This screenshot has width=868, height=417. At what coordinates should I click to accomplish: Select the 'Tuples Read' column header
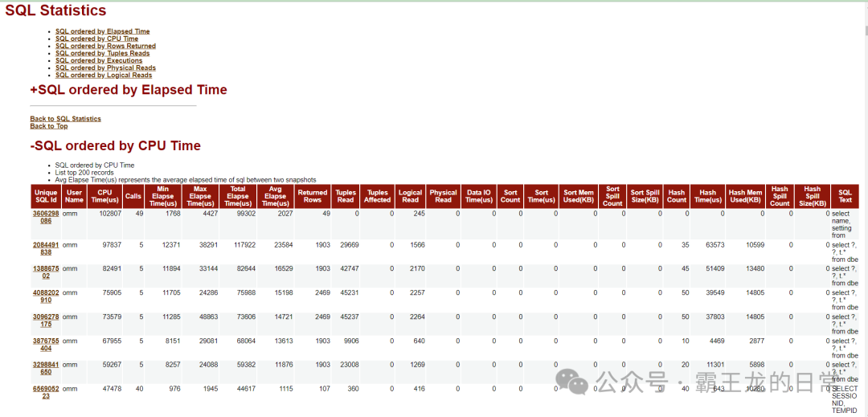coord(346,196)
